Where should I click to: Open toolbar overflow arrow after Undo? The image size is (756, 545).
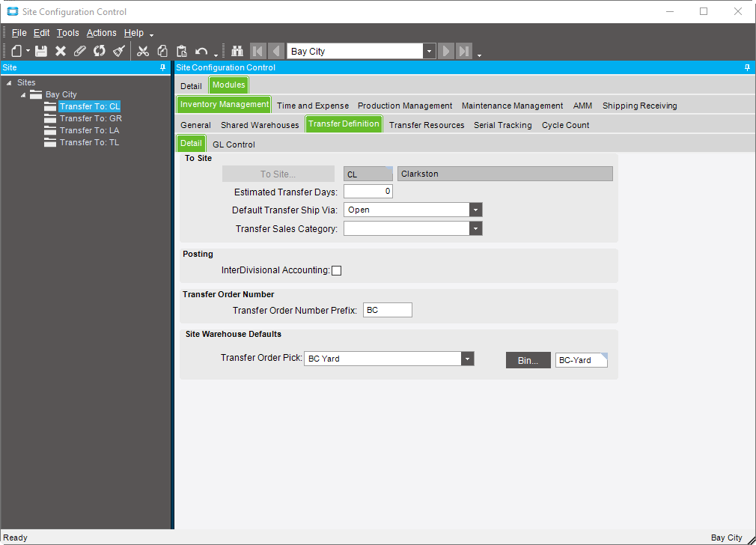point(216,55)
